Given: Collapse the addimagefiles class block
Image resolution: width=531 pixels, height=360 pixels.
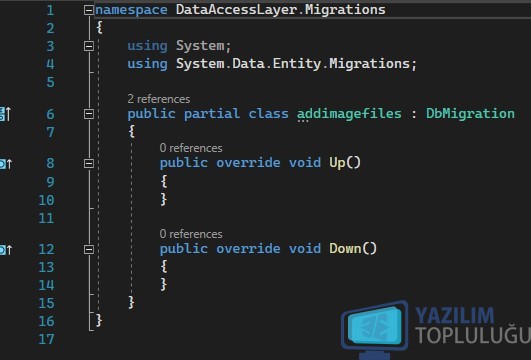Looking at the screenshot, I should pyautogui.click(x=88, y=114).
